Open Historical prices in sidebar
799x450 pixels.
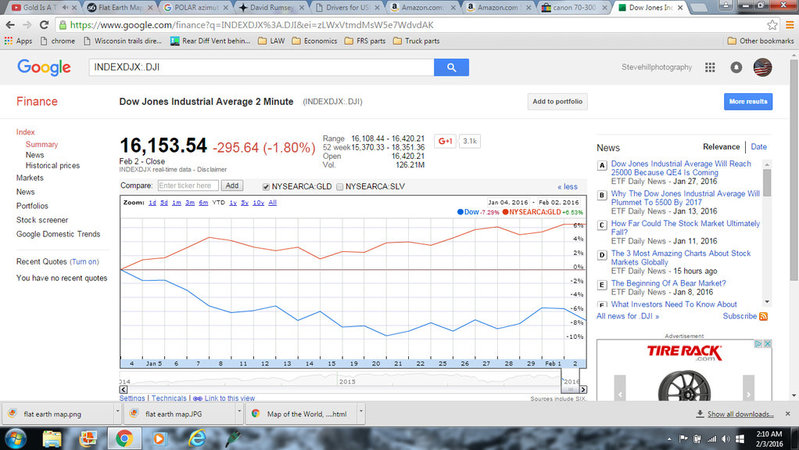[52, 166]
